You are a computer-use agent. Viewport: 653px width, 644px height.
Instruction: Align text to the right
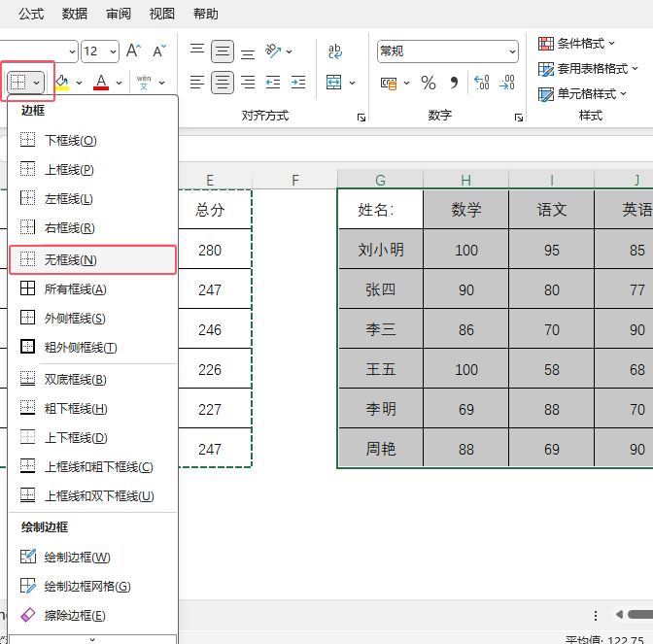(x=248, y=82)
